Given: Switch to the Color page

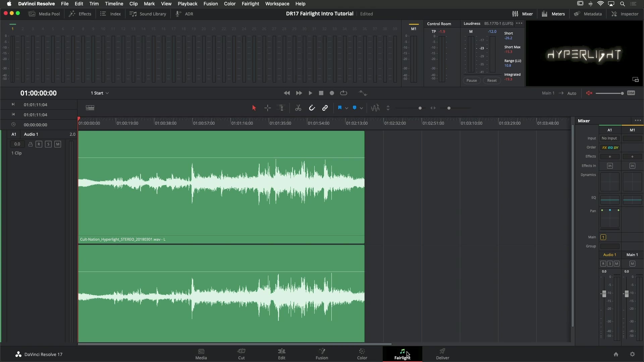Looking at the screenshot, I should pyautogui.click(x=362, y=354).
